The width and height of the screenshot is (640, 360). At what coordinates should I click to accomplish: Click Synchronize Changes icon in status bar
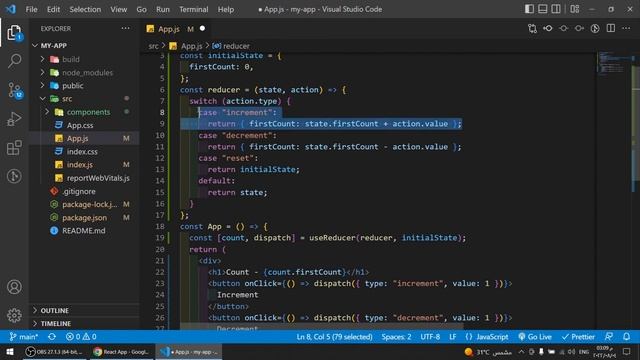tap(52, 337)
